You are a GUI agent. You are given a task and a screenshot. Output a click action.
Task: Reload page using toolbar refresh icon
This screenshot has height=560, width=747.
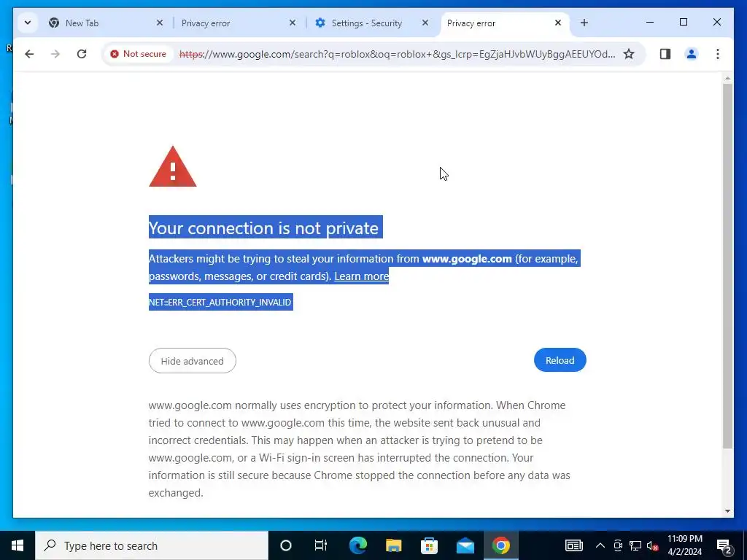[x=82, y=54]
